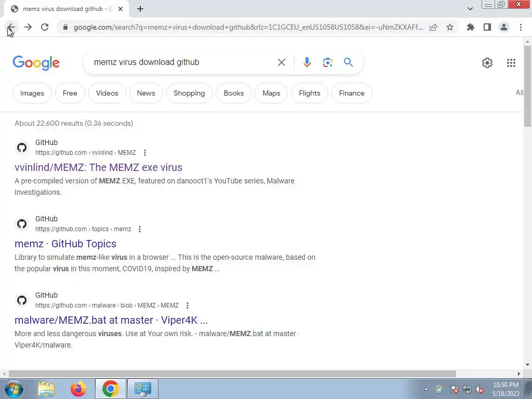Select the Finance filter
532x399 pixels.
click(x=352, y=93)
